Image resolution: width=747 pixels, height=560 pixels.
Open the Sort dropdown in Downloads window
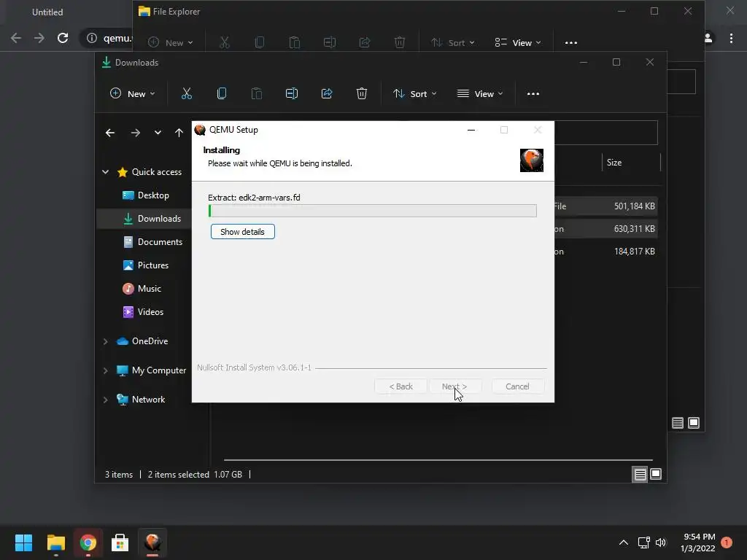pos(414,94)
